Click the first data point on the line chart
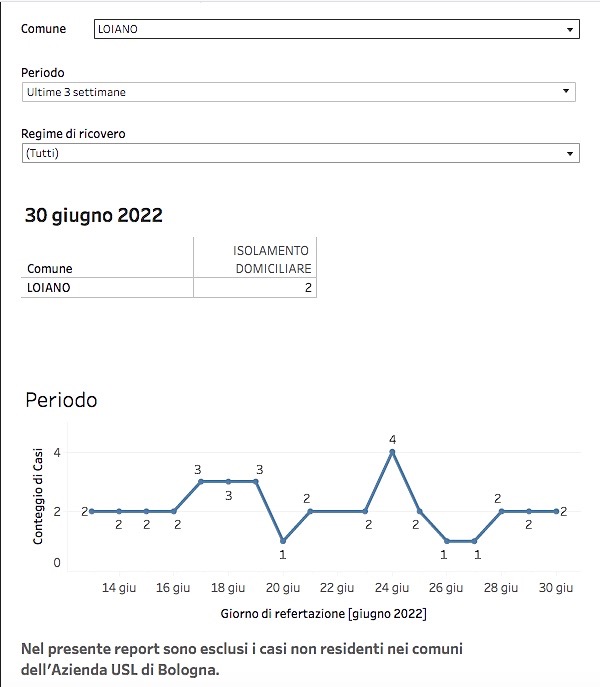The width and height of the screenshot is (600, 687). coord(92,511)
